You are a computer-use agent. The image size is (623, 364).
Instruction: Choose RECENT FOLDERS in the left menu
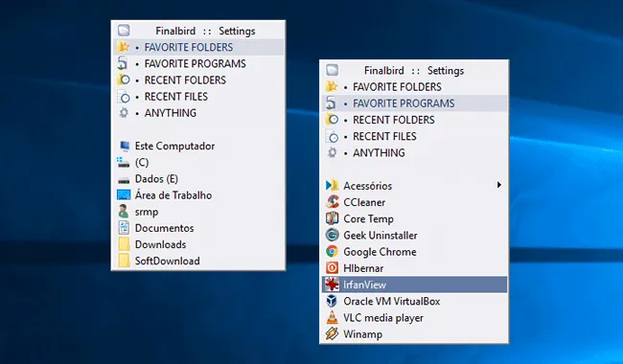click(198, 80)
